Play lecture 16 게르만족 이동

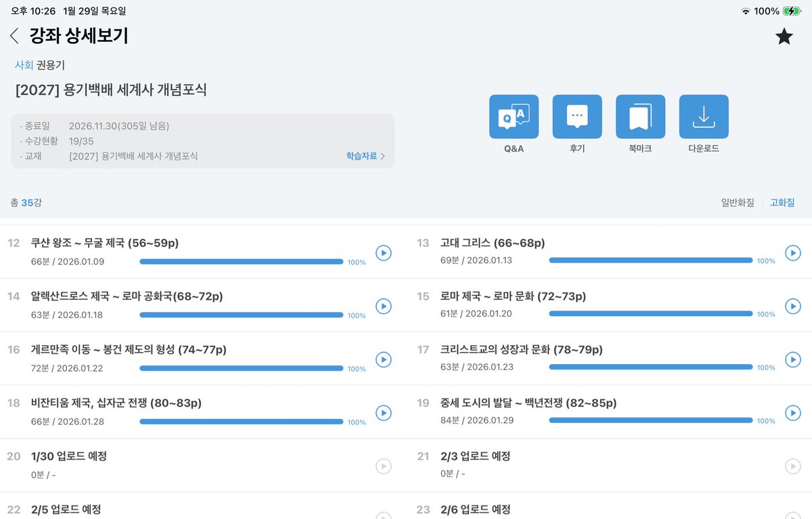(x=384, y=359)
